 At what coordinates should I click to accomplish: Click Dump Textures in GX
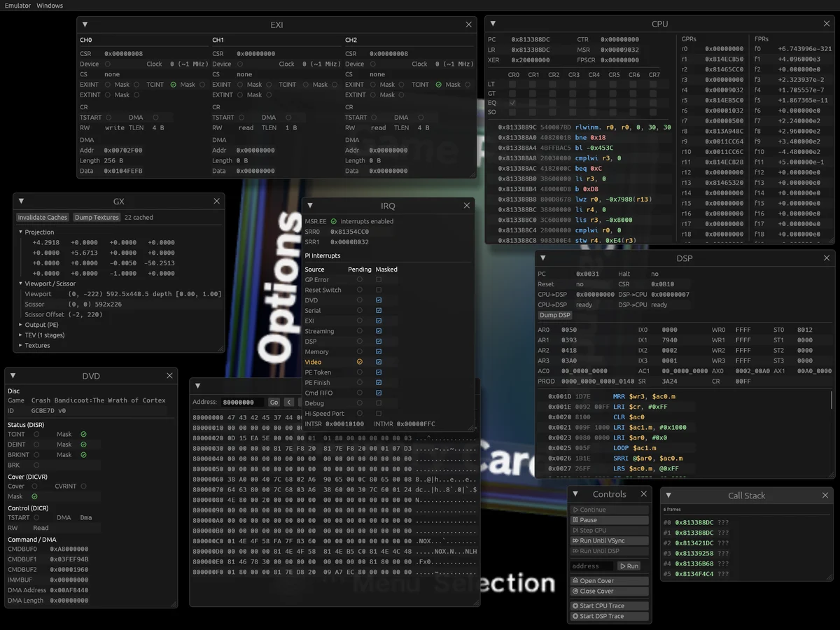(97, 217)
